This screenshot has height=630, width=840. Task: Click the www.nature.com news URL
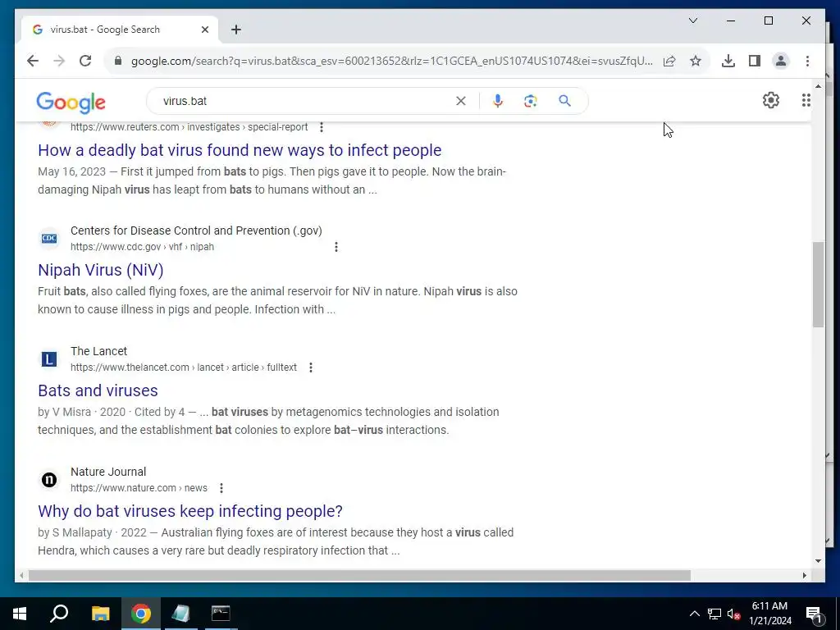(x=139, y=488)
